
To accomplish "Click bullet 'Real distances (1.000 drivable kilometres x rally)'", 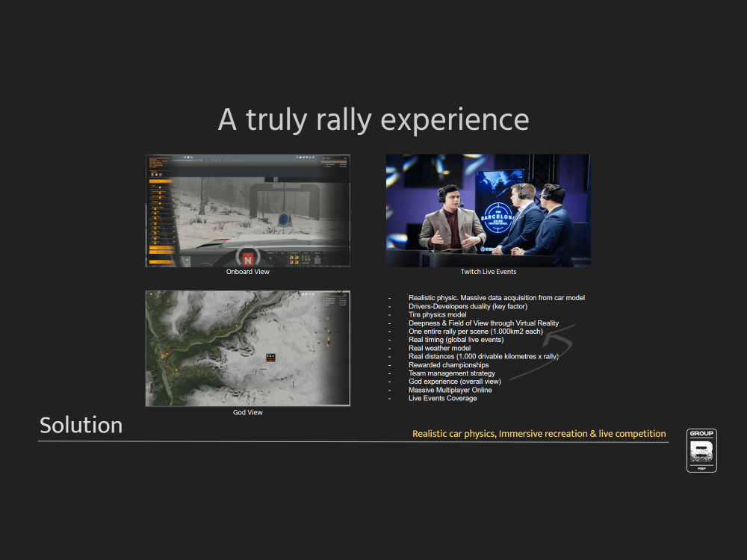I will [x=483, y=356].
